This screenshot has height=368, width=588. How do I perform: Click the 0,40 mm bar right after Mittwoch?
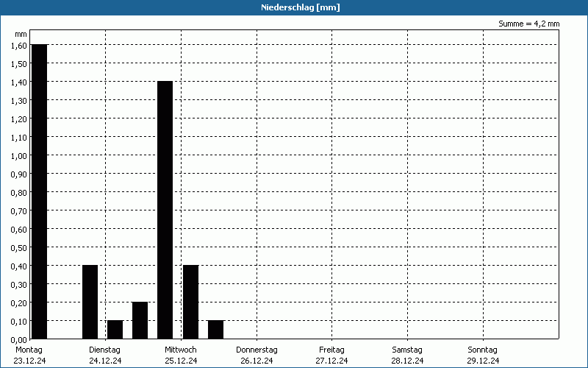191,302
